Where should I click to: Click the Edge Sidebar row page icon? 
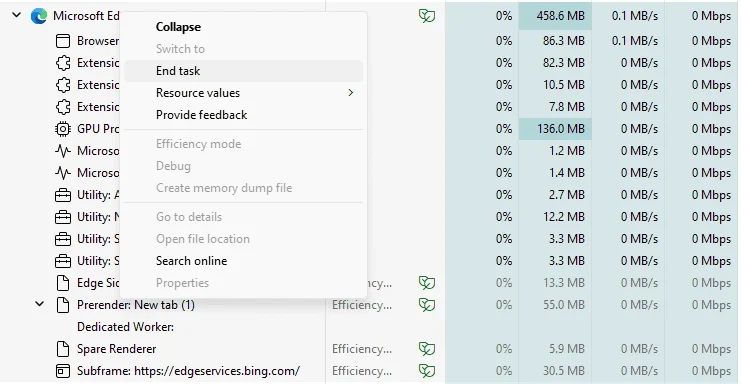click(x=63, y=283)
